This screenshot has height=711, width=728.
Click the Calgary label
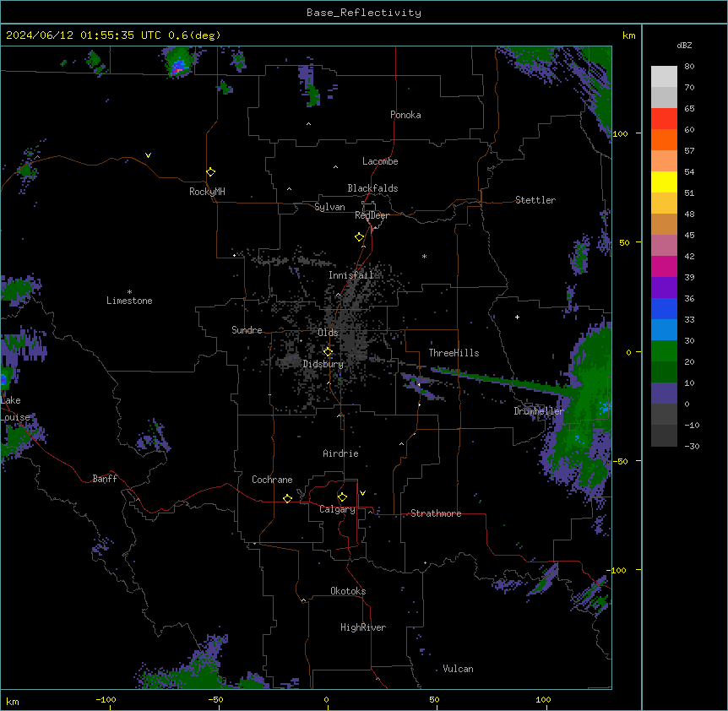337,509
